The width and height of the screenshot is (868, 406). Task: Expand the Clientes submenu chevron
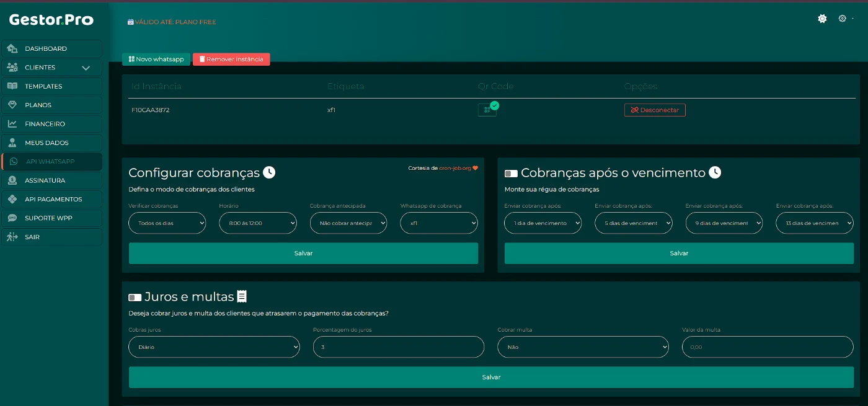[x=86, y=68]
